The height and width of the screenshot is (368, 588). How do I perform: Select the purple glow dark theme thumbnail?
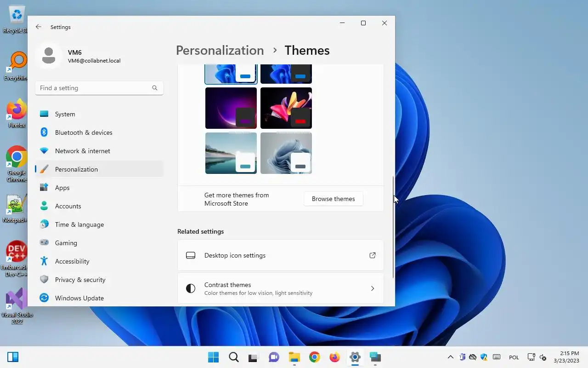[231, 108]
